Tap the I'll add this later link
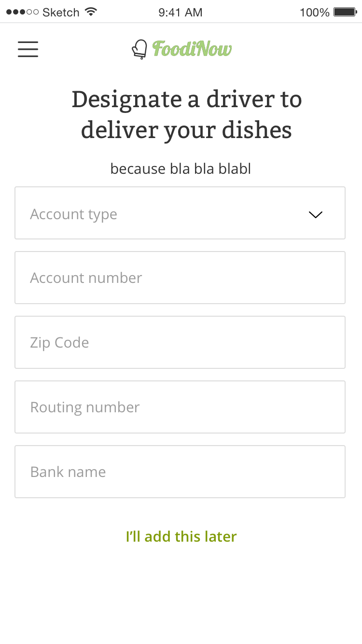This screenshot has width=362, height=644. coord(181,536)
